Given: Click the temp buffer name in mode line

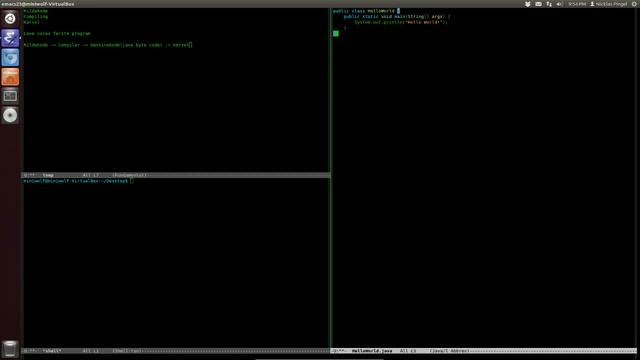Looking at the screenshot, I should pyautogui.click(x=48, y=175).
